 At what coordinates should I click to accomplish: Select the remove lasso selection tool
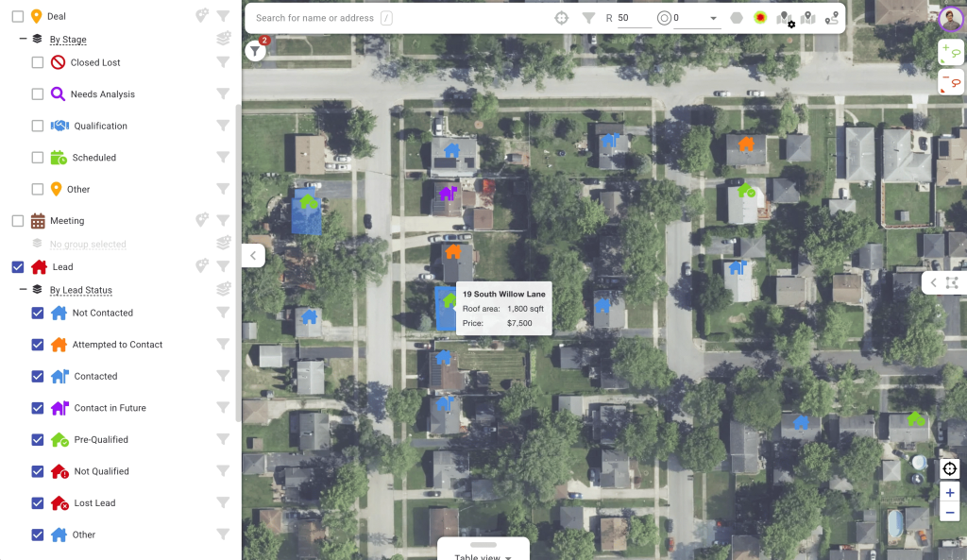(x=950, y=82)
